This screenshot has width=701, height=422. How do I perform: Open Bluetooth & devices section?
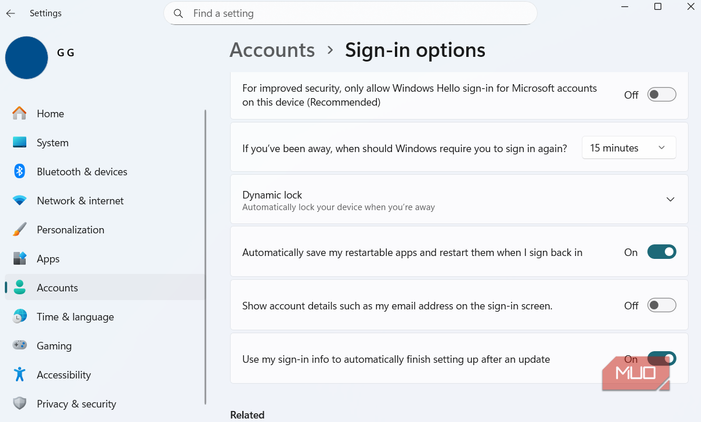pyautogui.click(x=105, y=172)
